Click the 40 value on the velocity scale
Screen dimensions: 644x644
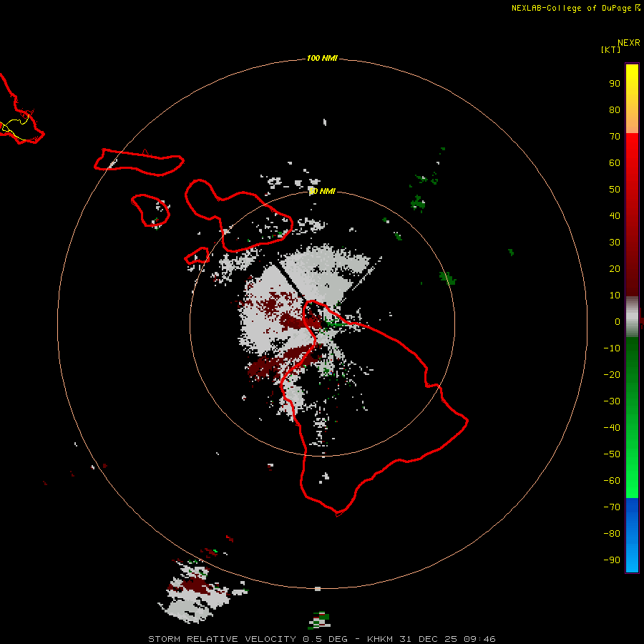coord(615,216)
